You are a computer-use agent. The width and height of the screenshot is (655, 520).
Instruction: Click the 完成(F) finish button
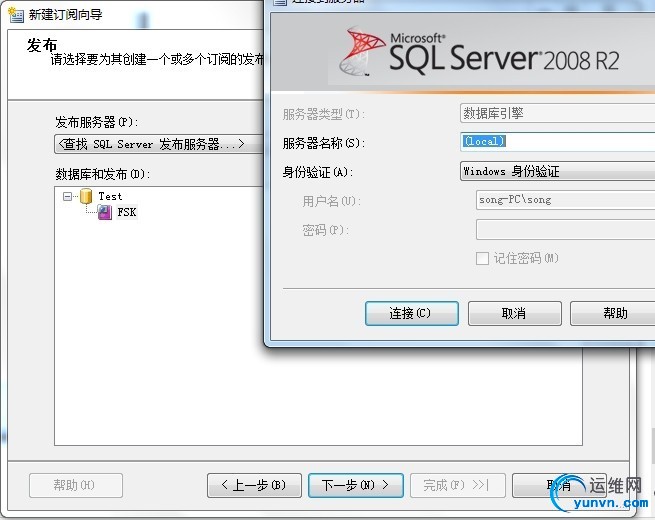(458, 485)
